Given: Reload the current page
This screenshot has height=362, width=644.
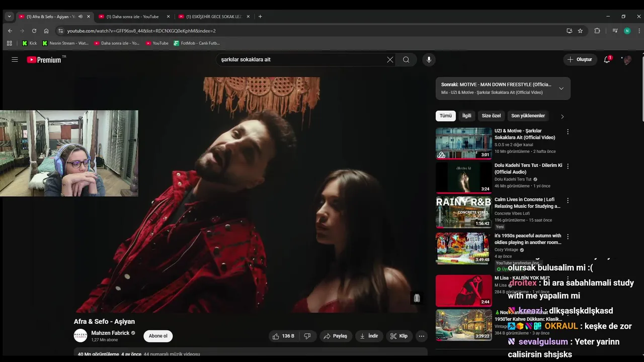Looking at the screenshot, I should (34, 31).
